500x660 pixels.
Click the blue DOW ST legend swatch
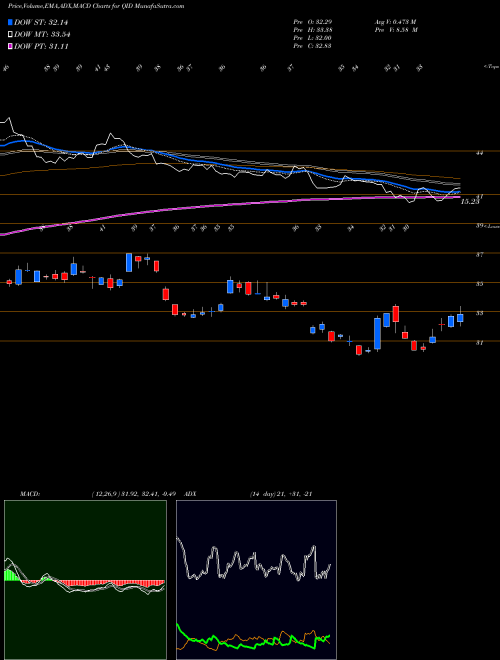tap(10, 22)
